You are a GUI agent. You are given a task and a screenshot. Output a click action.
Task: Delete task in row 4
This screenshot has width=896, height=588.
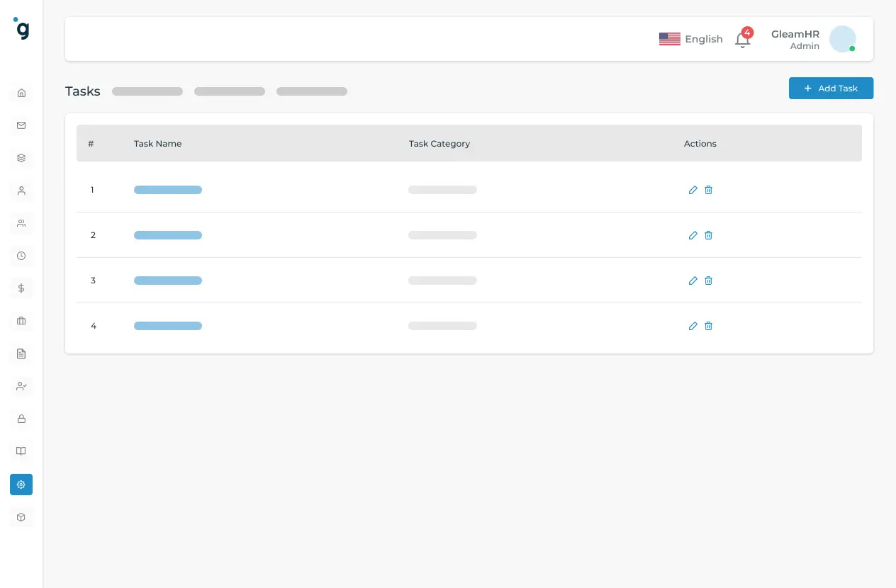tap(708, 326)
